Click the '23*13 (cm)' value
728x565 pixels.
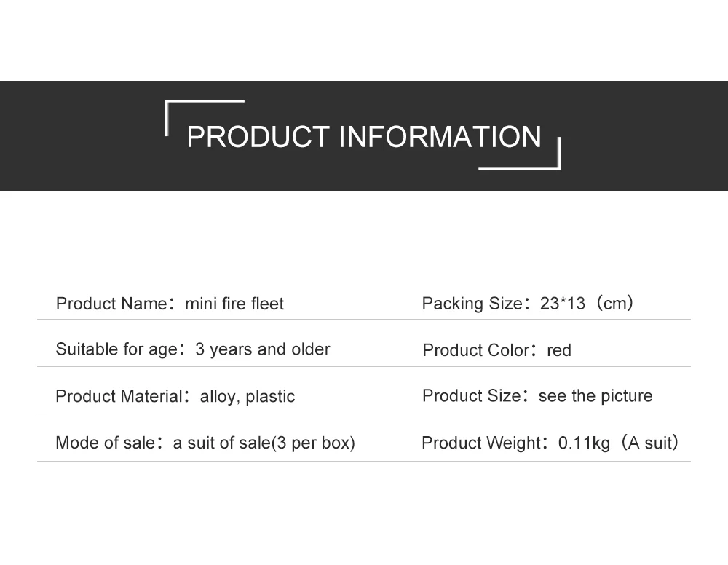point(586,304)
